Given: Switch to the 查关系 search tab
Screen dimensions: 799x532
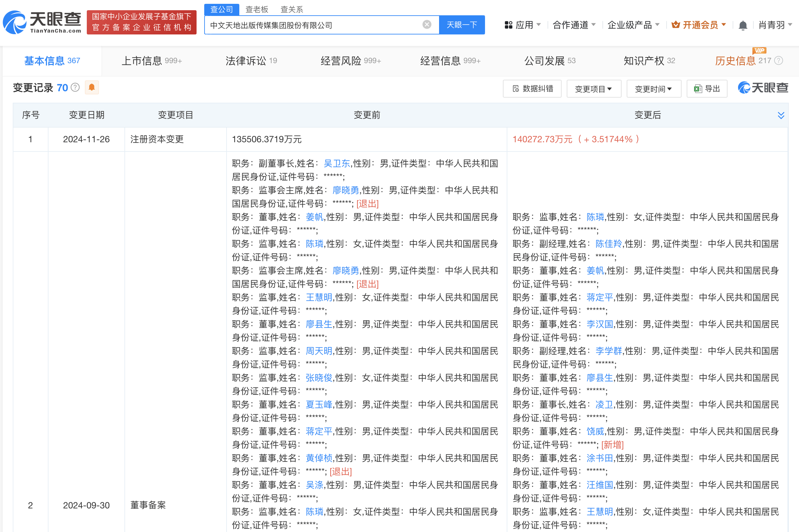Looking at the screenshot, I should tap(292, 10).
